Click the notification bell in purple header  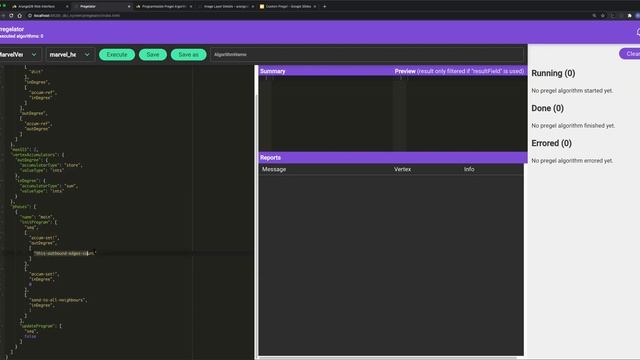(638, 32)
